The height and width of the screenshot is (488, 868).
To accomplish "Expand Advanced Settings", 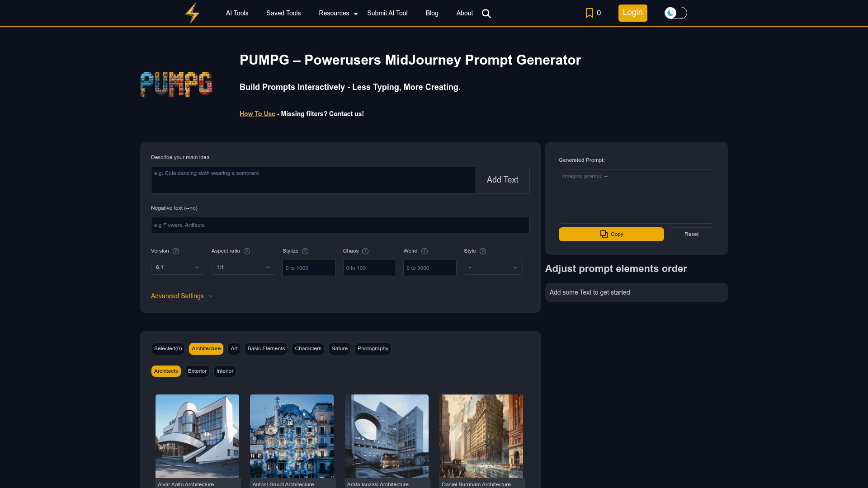I will pos(181,296).
